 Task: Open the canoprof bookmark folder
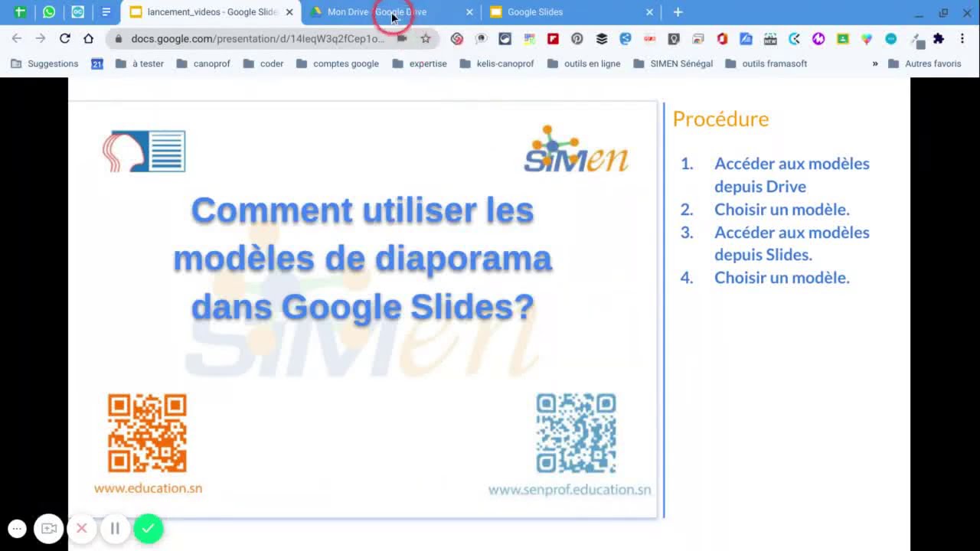tap(204, 64)
